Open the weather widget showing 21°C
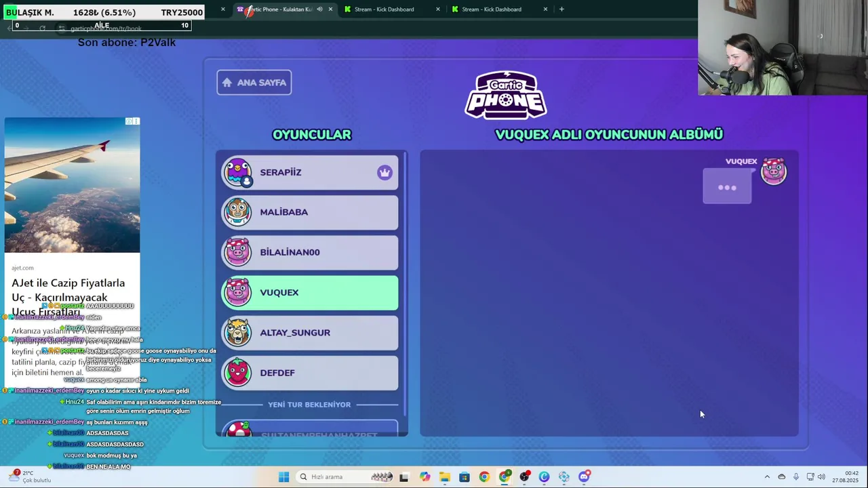 tap(28, 476)
